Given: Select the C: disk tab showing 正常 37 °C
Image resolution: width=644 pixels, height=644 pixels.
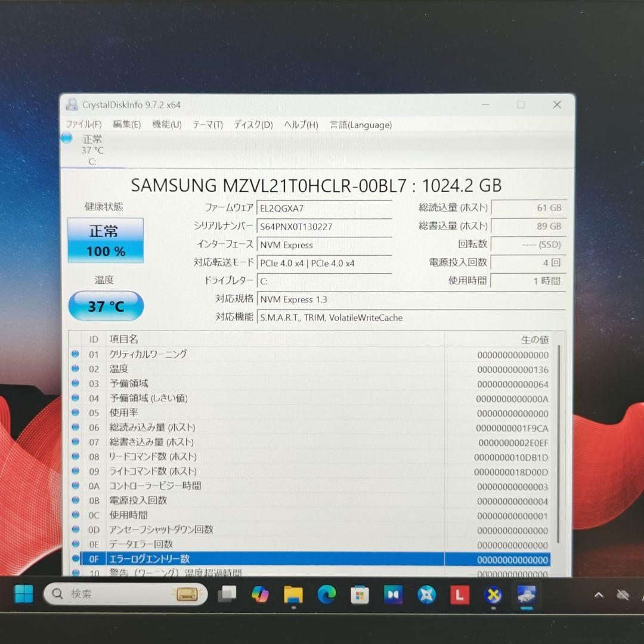Looking at the screenshot, I should [x=92, y=150].
